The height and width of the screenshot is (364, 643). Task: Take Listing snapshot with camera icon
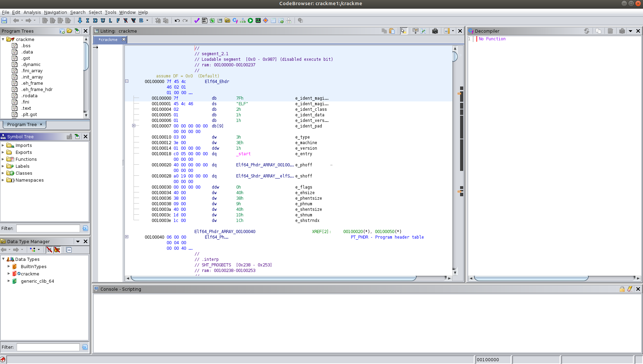pyautogui.click(x=435, y=31)
